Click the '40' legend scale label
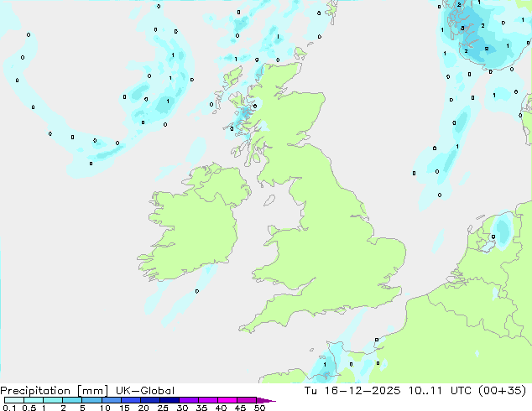 pos(221,408)
